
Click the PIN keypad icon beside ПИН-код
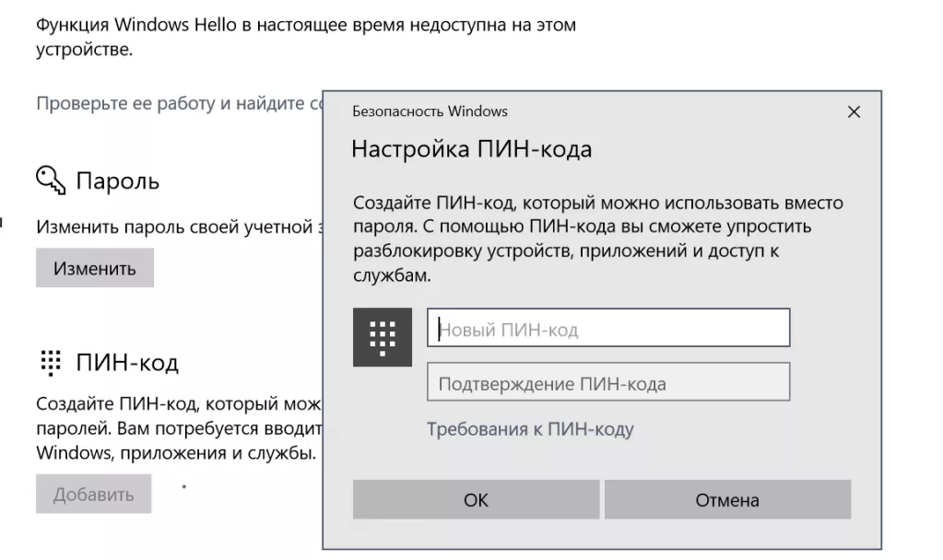pos(51,362)
